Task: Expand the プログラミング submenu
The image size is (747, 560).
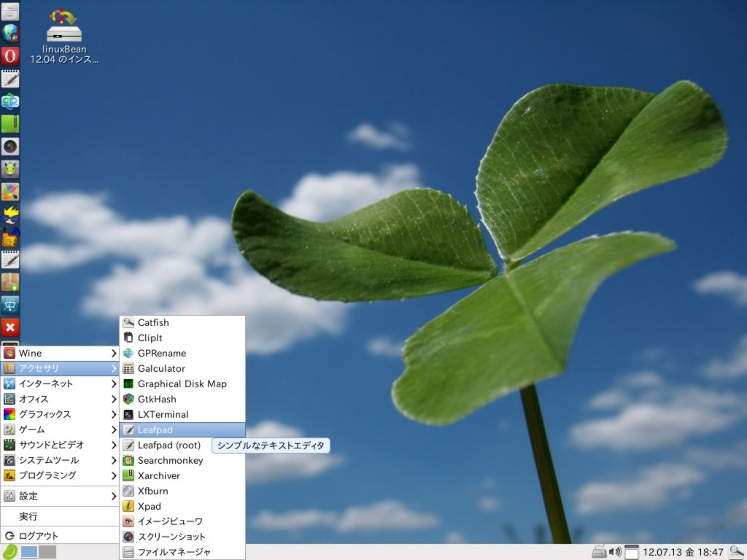Action: (60, 475)
